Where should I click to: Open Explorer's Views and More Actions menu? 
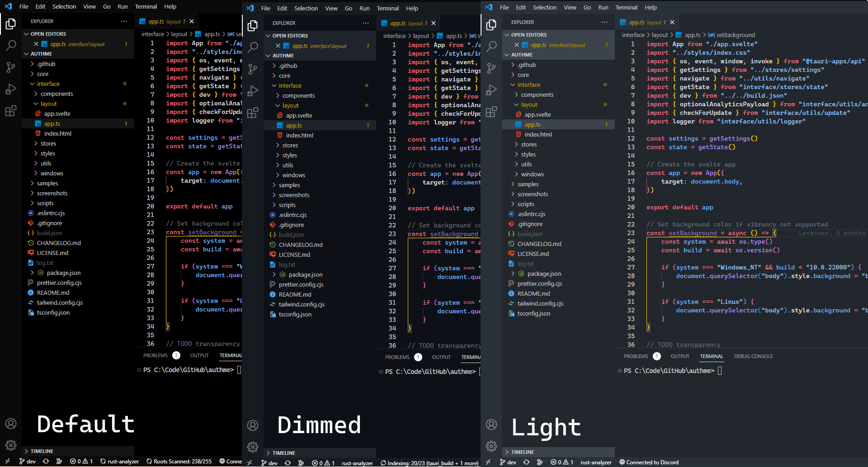tap(124, 21)
